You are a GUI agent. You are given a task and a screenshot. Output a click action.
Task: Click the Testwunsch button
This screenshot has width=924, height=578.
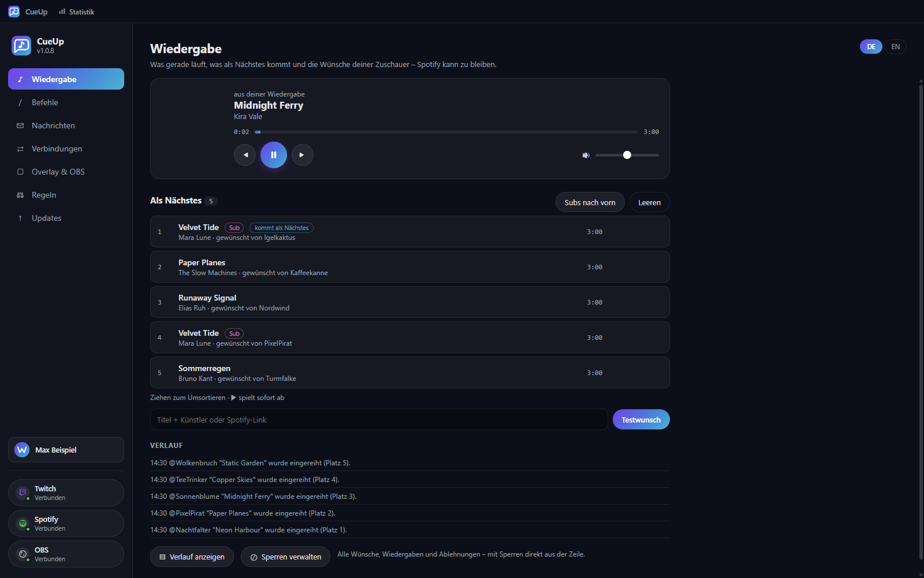pos(641,420)
